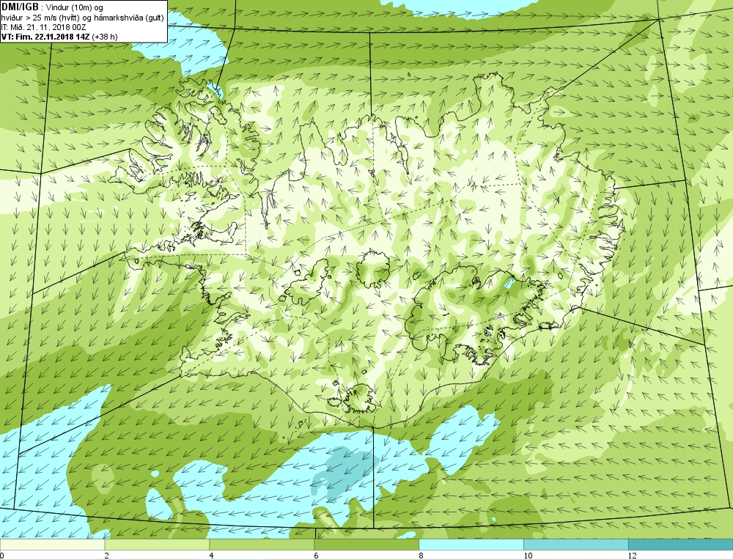Click the legend label 12
This screenshot has width=733, height=560.
coord(633,556)
